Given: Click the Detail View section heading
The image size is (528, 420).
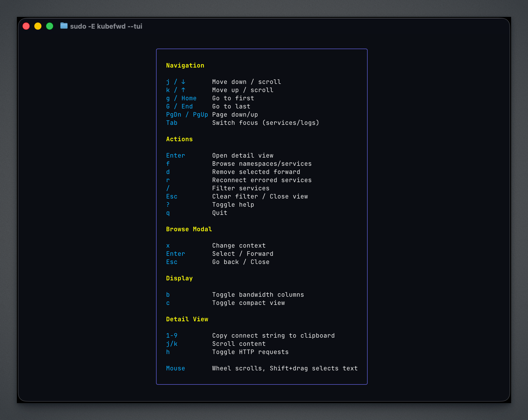Looking at the screenshot, I should [187, 319].
